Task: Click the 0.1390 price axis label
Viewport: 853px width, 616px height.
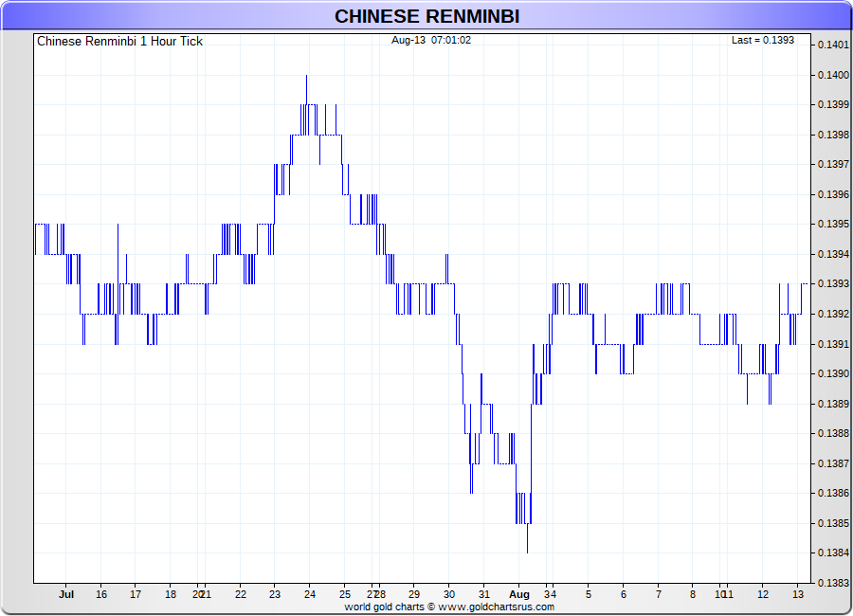Action: (x=833, y=373)
